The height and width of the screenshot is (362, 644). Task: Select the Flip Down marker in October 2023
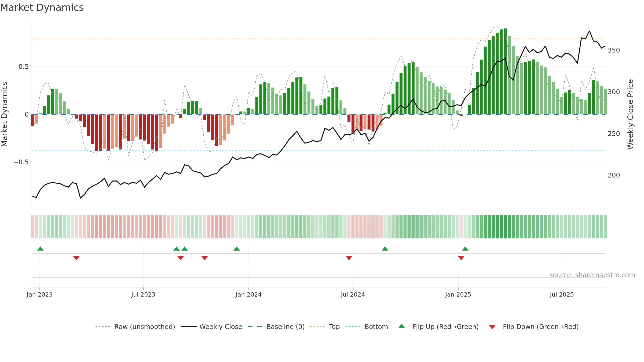(204, 258)
